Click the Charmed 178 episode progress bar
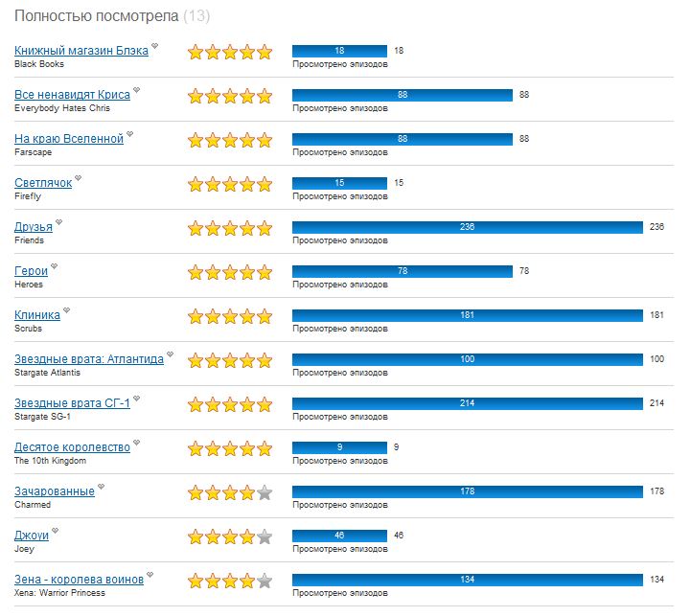 point(468,491)
